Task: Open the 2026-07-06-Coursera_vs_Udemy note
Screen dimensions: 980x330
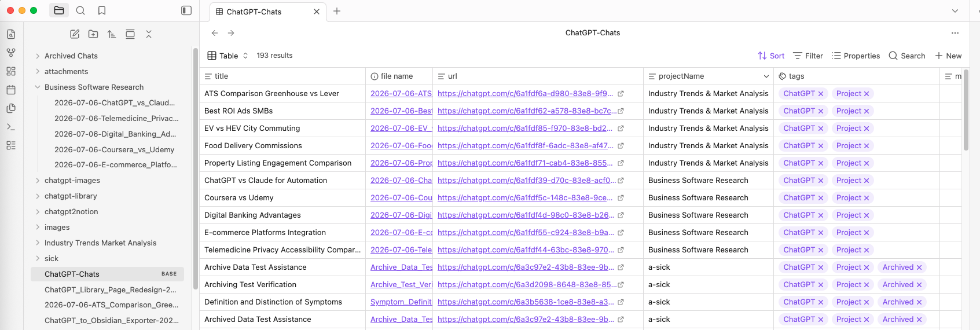Action: pyautogui.click(x=114, y=149)
